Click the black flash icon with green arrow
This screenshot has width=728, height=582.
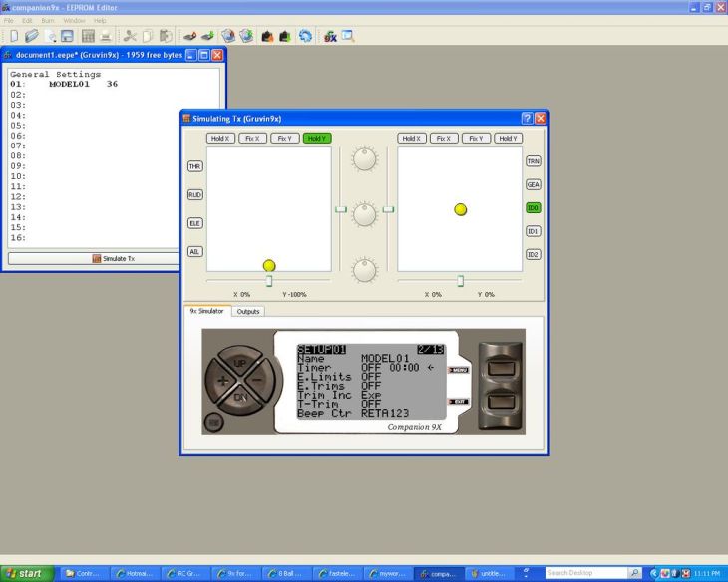click(285, 36)
